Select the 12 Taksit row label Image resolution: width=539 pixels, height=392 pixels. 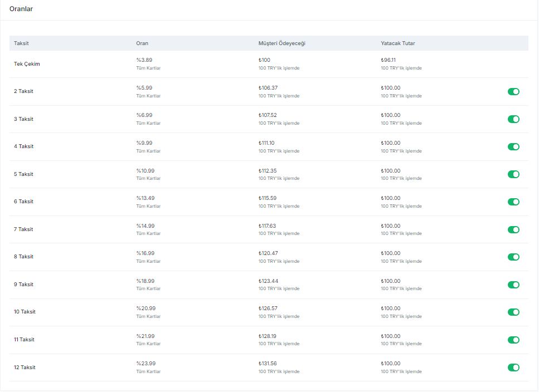(25, 367)
